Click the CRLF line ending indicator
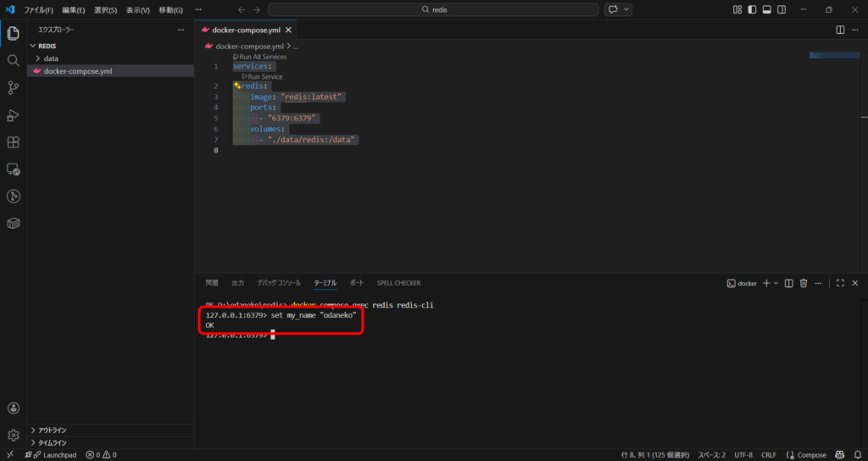Viewport: 868px width, 461px height. tap(768, 455)
